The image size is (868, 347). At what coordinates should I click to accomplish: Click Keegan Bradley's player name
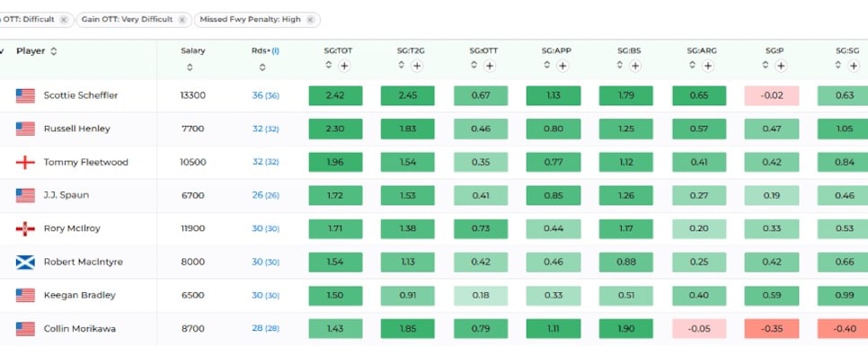(x=80, y=295)
